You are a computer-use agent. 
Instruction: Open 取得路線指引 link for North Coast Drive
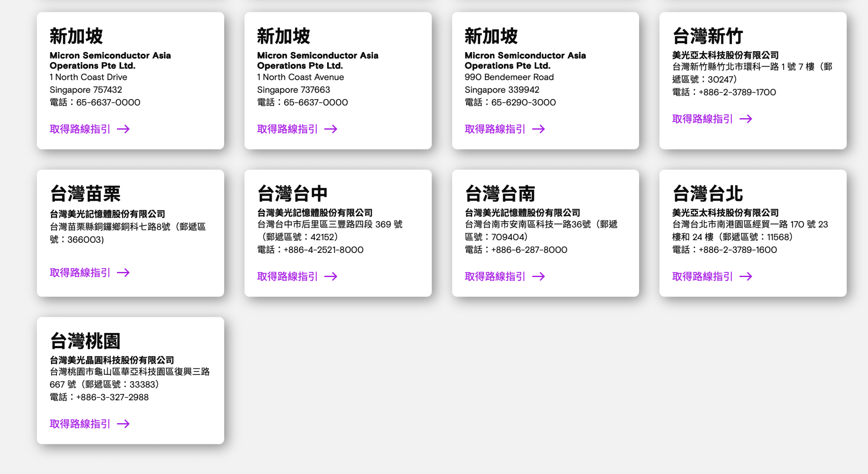(89, 129)
